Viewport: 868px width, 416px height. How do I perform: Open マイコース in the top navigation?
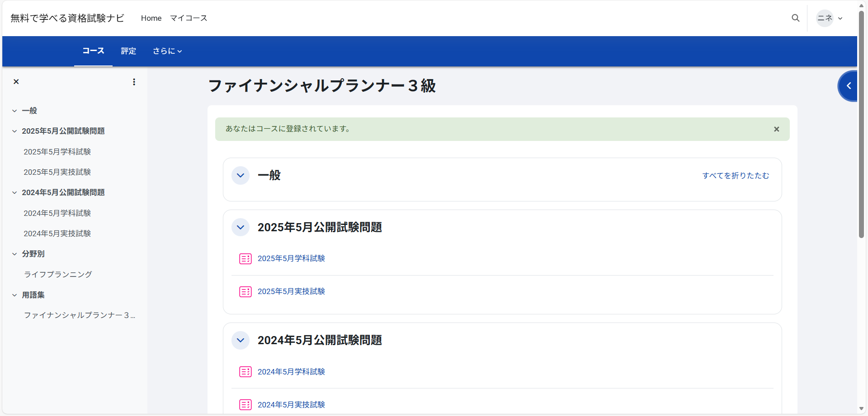coord(189,18)
